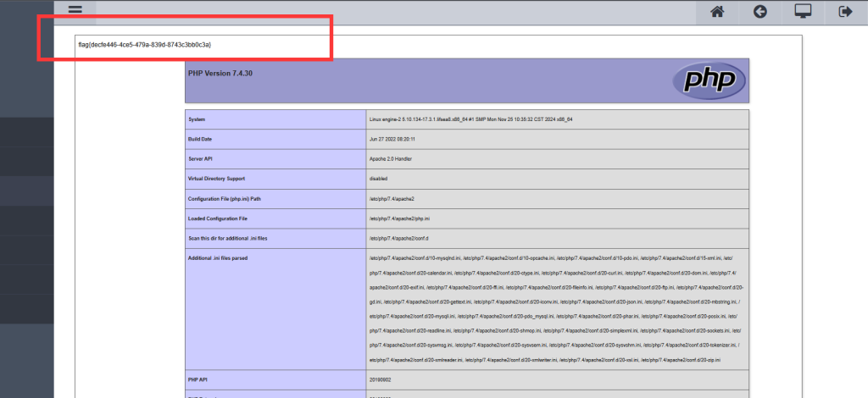The width and height of the screenshot is (868, 398).
Task: Click the 'Build Date' row label
Action: click(200, 139)
